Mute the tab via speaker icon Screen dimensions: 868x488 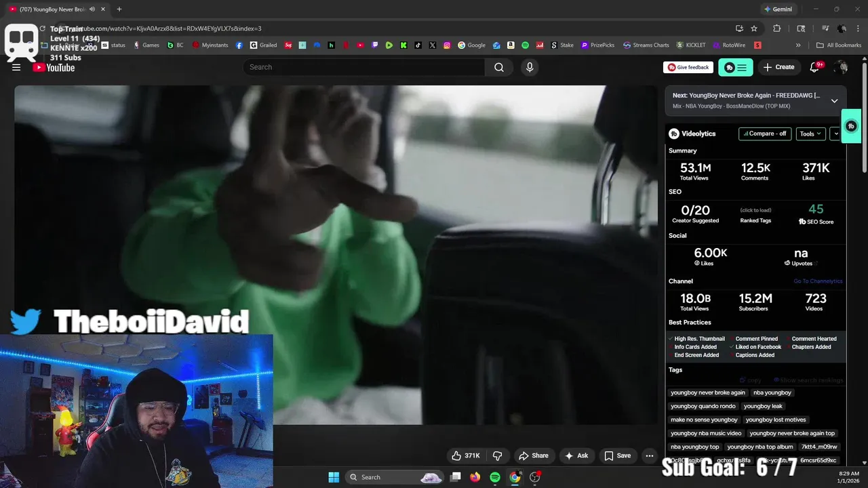(92, 9)
